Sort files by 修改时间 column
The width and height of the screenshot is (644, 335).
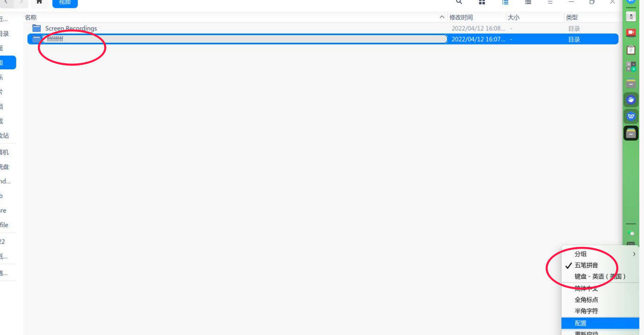pyautogui.click(x=461, y=17)
